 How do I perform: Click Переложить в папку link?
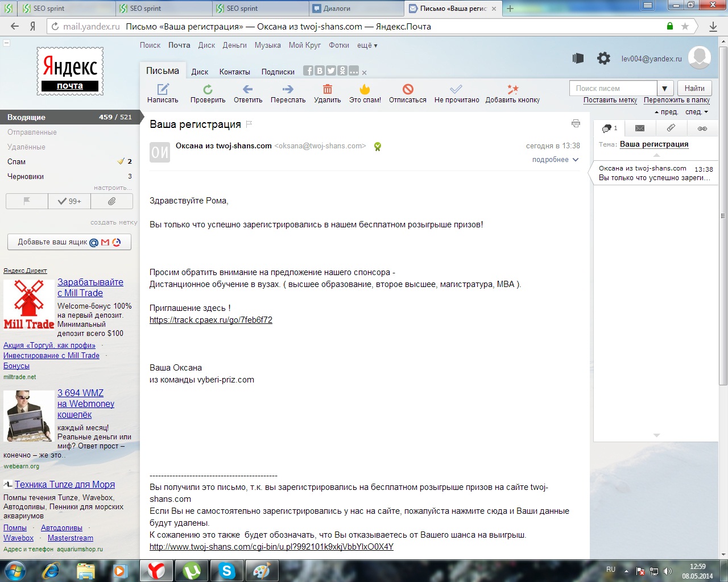677,100
